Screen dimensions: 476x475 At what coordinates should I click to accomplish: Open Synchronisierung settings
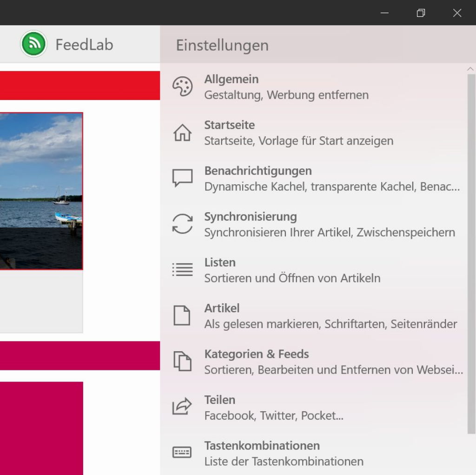pyautogui.click(x=313, y=224)
